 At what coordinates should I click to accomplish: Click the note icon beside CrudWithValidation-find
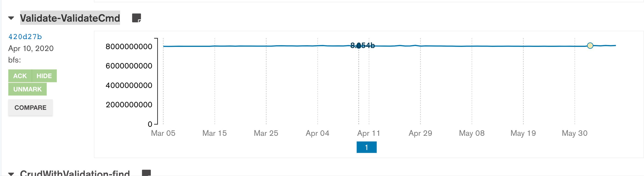[146, 173]
